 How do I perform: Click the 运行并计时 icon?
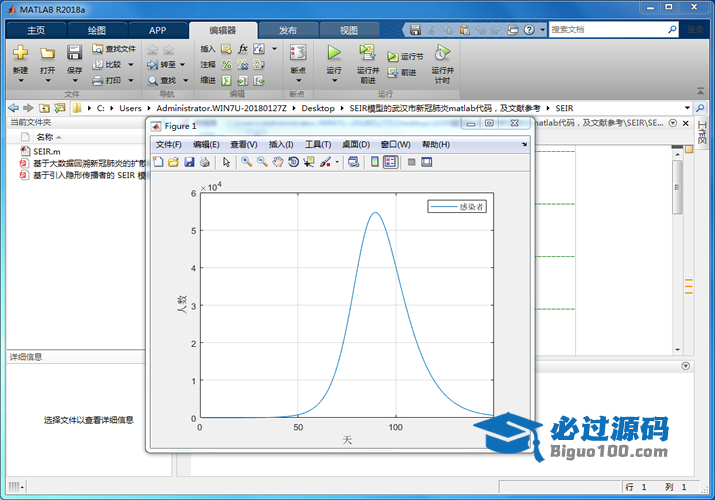pyautogui.click(x=442, y=52)
